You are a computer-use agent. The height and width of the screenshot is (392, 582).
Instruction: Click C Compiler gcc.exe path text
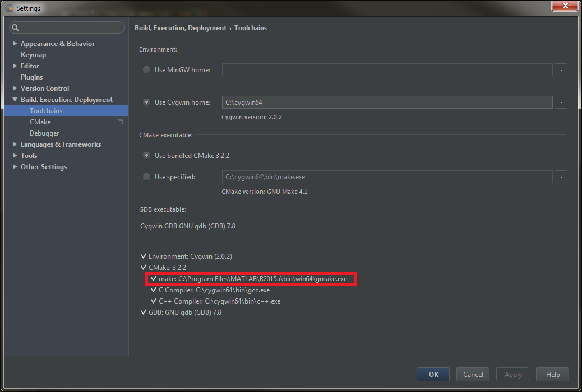point(214,290)
